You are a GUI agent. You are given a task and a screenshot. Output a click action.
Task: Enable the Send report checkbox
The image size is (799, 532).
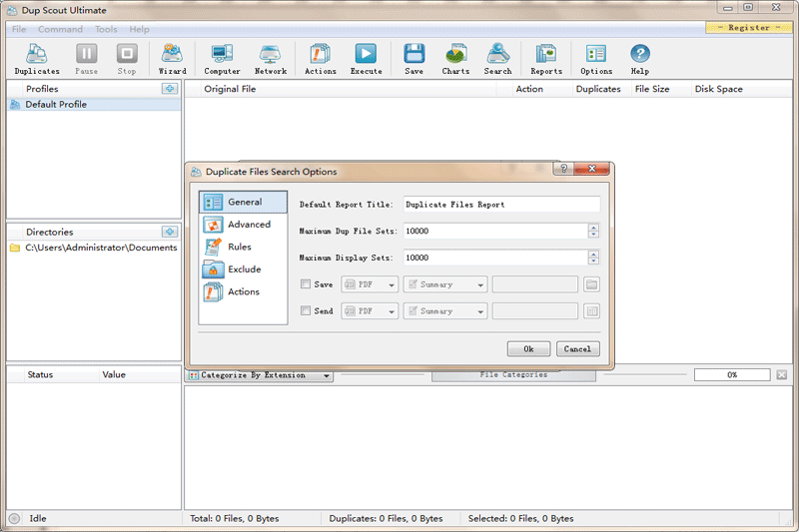(x=306, y=310)
